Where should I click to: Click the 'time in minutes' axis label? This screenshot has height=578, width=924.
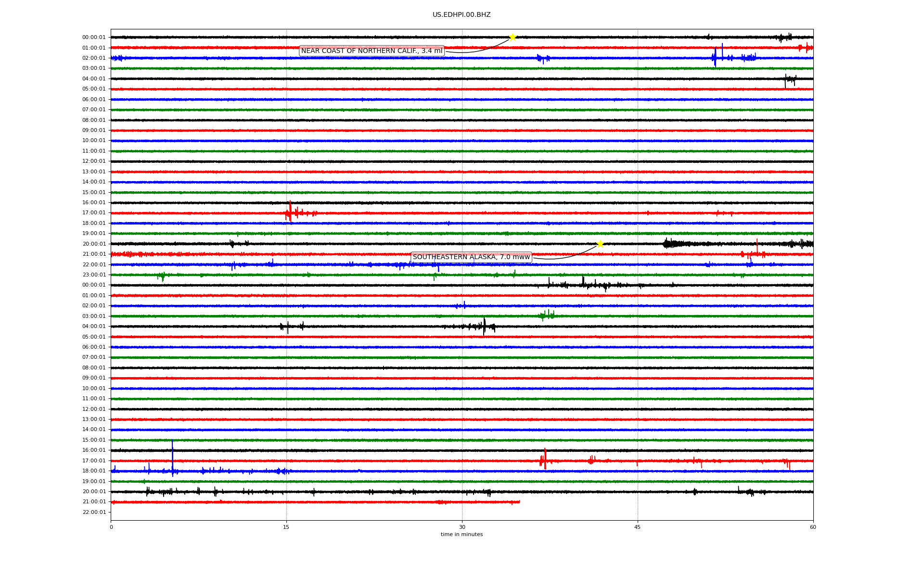462,534
